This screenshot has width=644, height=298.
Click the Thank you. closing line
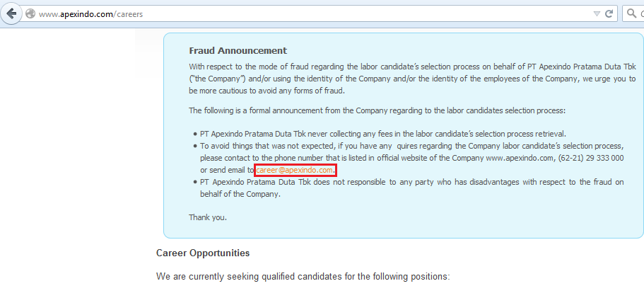click(208, 217)
